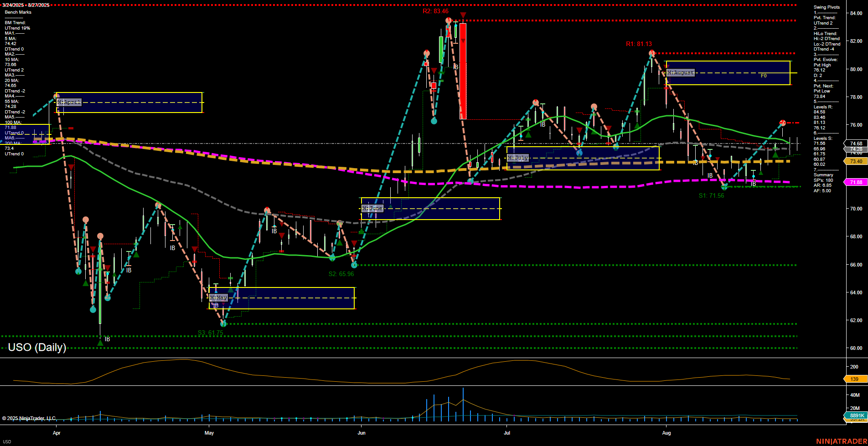Click the AR: 6.85 summary line
Image resolution: width=868 pixels, height=446 pixels.
(x=822, y=185)
